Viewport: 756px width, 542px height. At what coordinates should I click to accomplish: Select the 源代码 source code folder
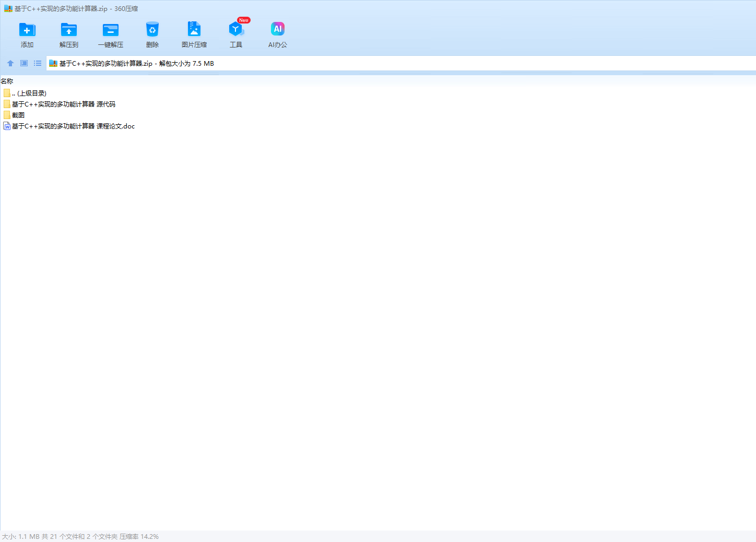pyautogui.click(x=60, y=104)
